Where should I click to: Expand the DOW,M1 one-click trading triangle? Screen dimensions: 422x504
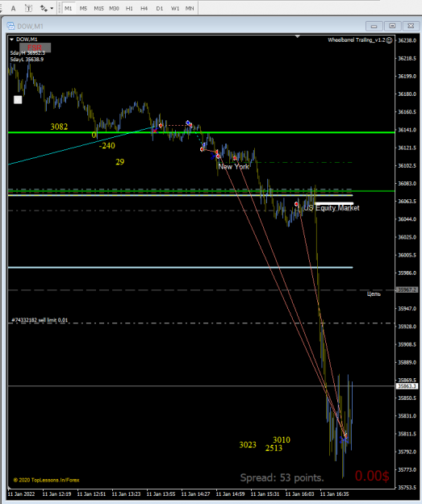tap(11, 40)
